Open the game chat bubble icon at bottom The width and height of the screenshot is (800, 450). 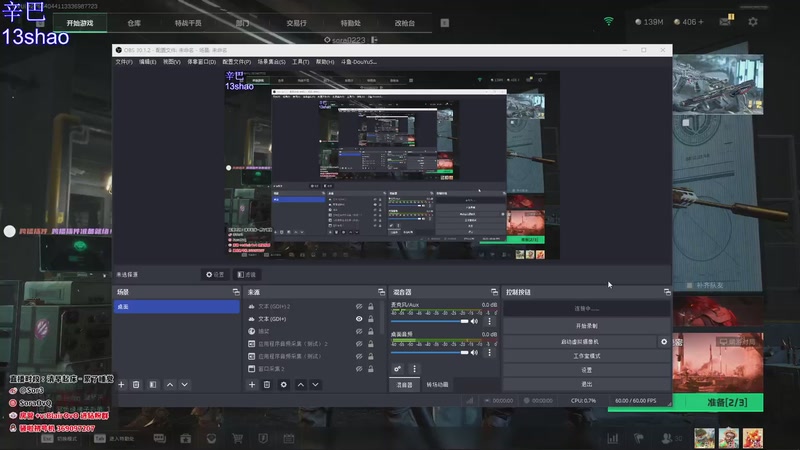pos(160,438)
